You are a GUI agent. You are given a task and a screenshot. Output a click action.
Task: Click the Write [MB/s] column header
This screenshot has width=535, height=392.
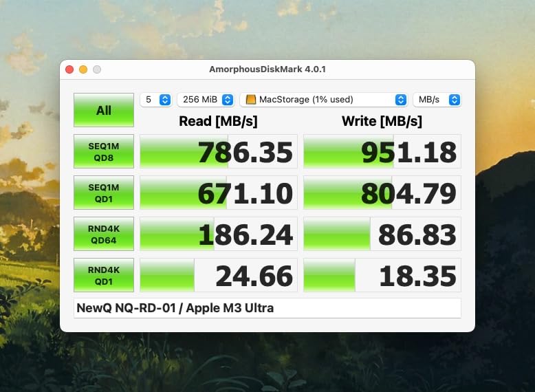(382, 121)
